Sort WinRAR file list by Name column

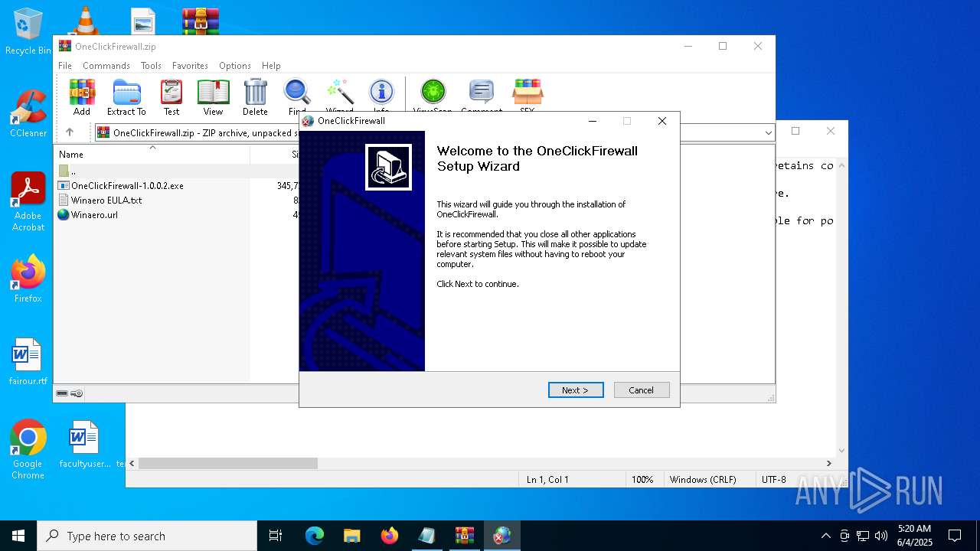click(x=152, y=154)
